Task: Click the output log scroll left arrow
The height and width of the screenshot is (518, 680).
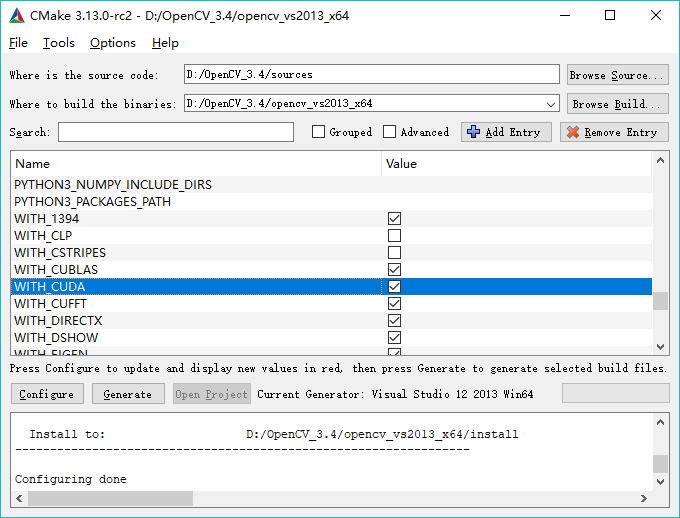Action: pos(19,498)
